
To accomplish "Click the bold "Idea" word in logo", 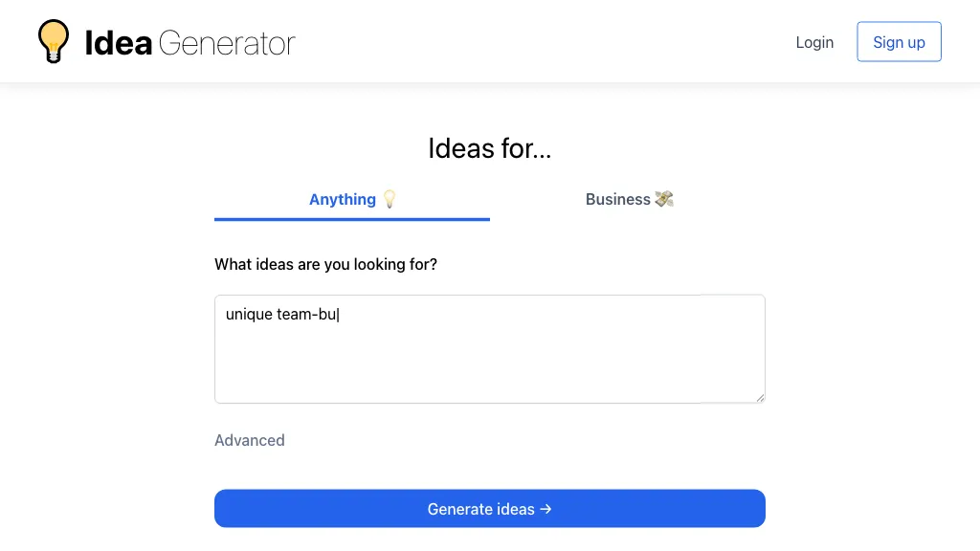I will tap(118, 43).
